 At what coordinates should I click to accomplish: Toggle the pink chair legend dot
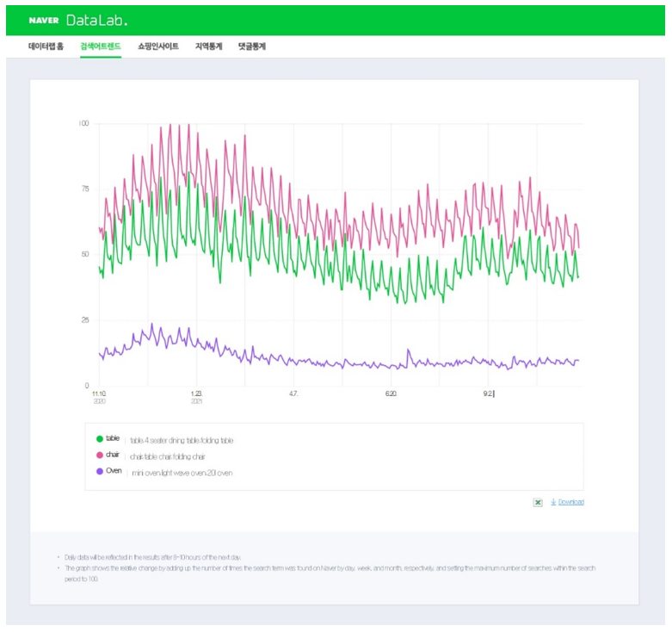point(100,455)
